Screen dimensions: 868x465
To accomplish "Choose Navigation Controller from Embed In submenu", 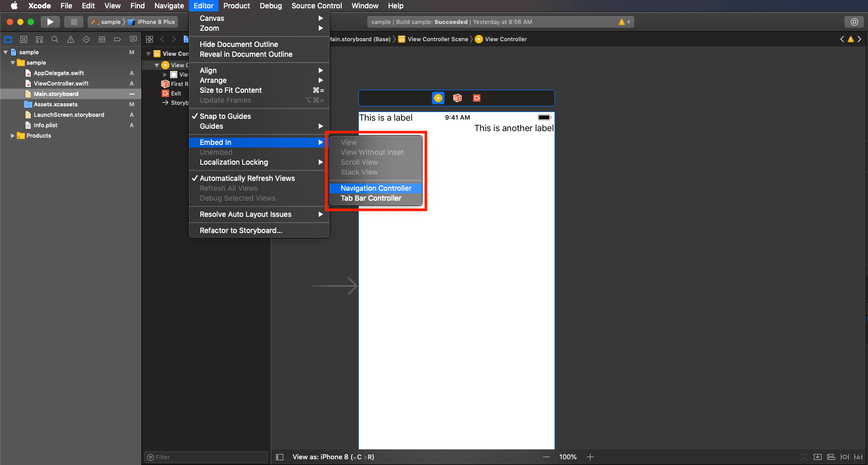I will (x=376, y=188).
